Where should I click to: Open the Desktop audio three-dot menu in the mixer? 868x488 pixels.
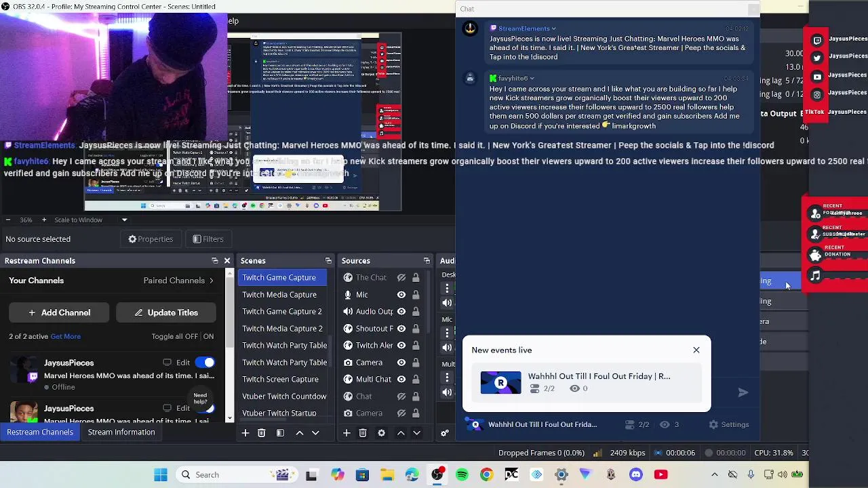[448, 289]
